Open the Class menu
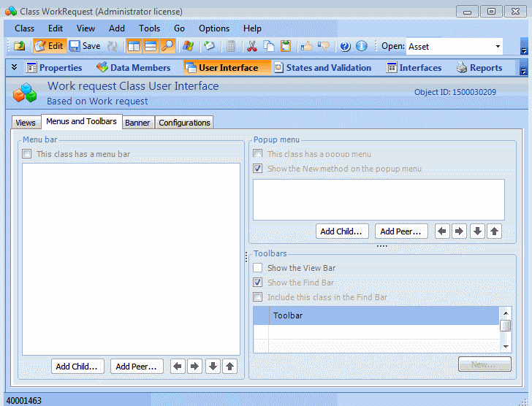This screenshot has width=532, height=406. click(x=24, y=28)
